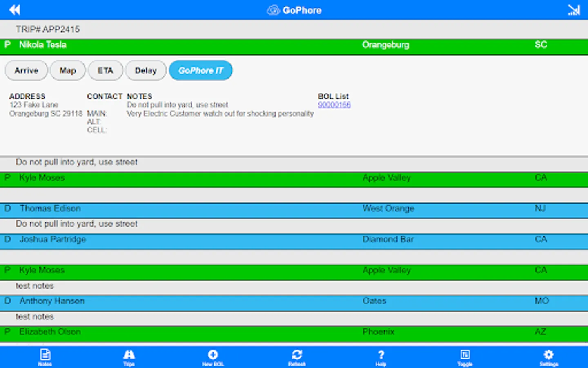Open Settings gear in the bottom bar
The width and height of the screenshot is (588, 368).
[549, 357]
